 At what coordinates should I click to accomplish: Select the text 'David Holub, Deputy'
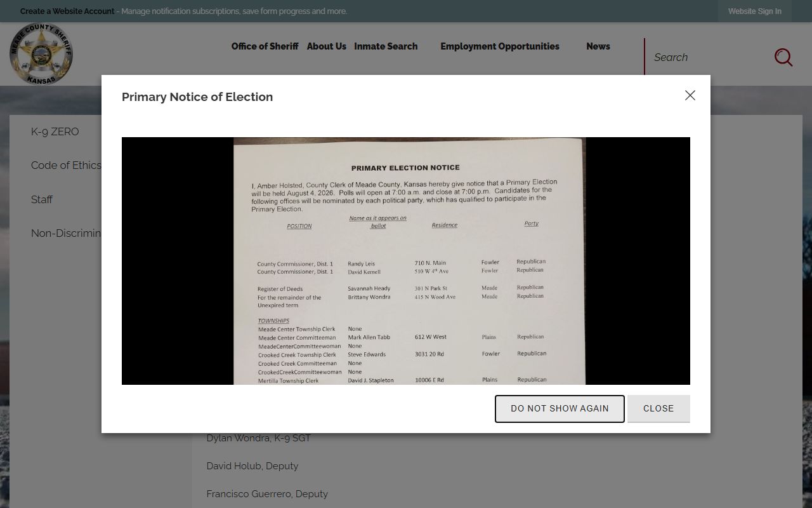pos(252,466)
